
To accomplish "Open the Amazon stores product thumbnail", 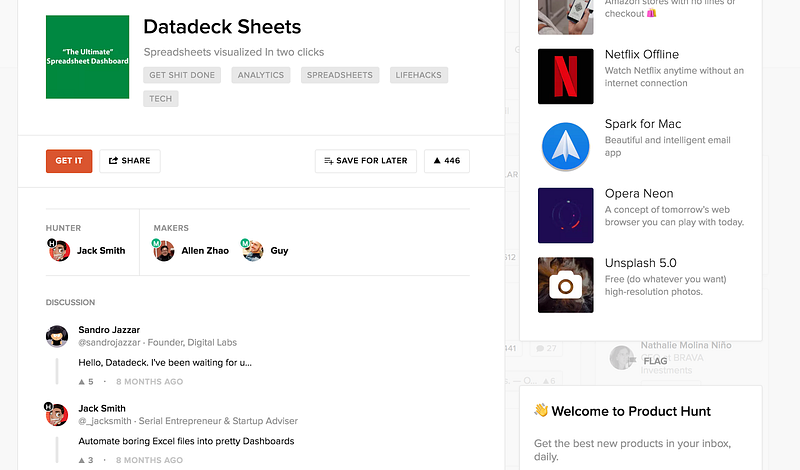I will (x=566, y=17).
